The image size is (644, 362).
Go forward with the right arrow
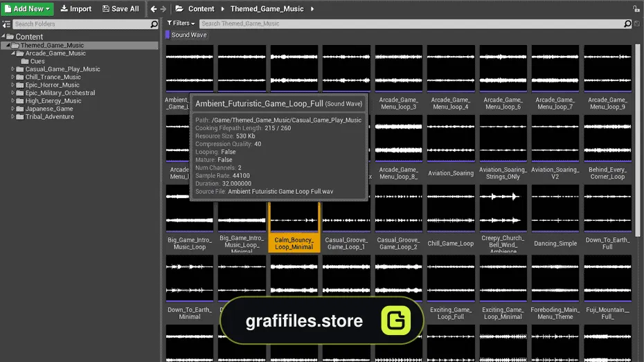coord(163,8)
